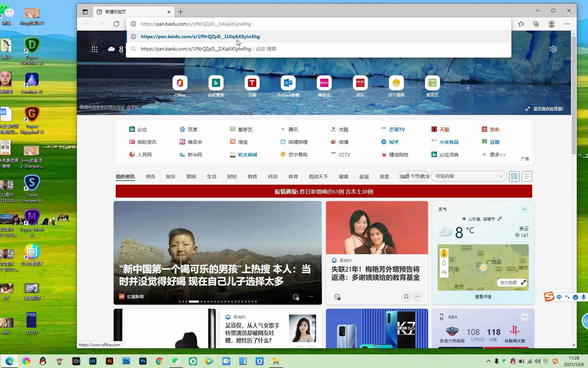Click the browser refresh button
The width and height of the screenshot is (588, 368).
[116, 24]
